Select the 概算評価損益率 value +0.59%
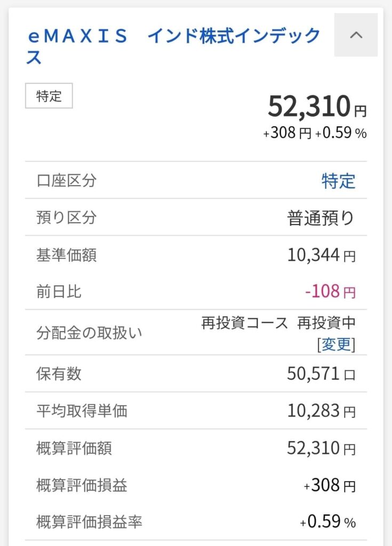 click(327, 523)
